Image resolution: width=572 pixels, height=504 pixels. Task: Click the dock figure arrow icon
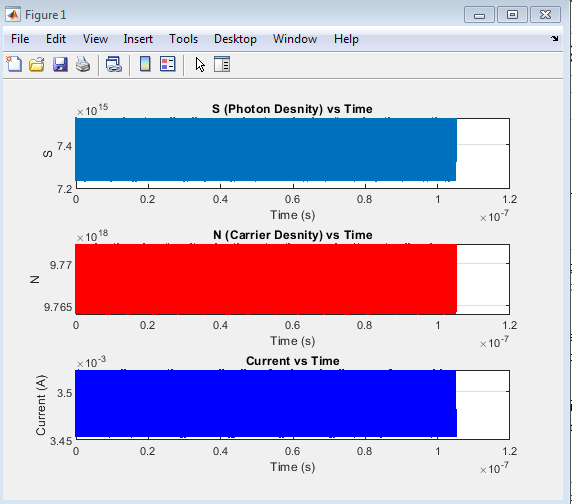554,38
